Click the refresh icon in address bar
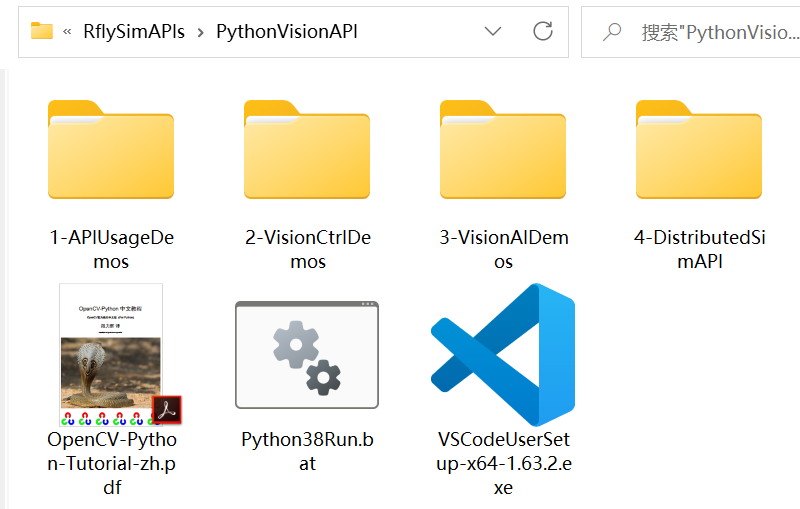 pos(543,32)
